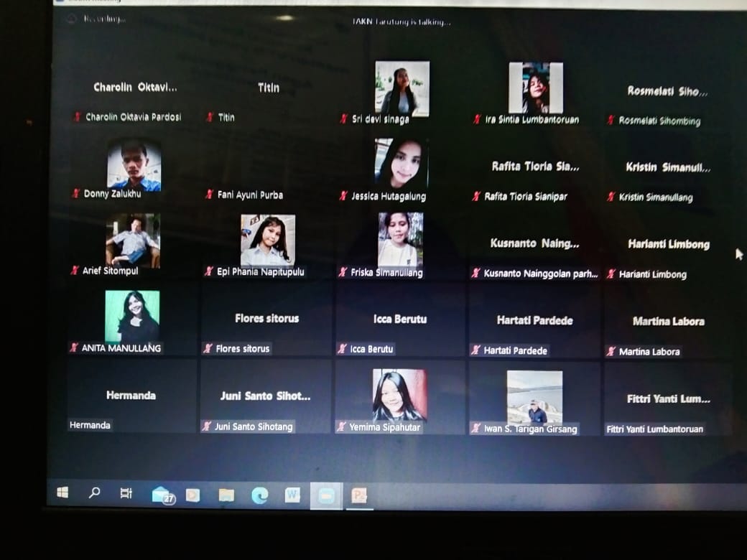Click the large 'Rafita Tioria Sia...' tile name

[x=536, y=166]
